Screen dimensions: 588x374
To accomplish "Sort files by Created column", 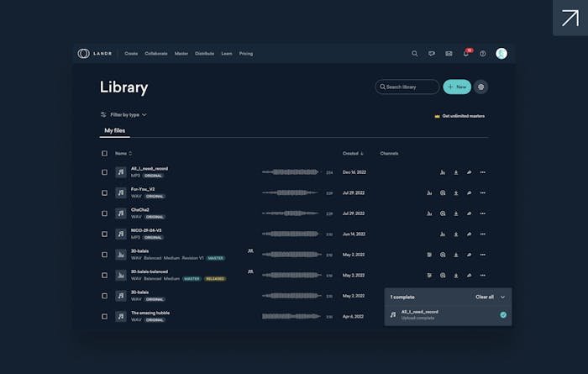I will point(353,153).
